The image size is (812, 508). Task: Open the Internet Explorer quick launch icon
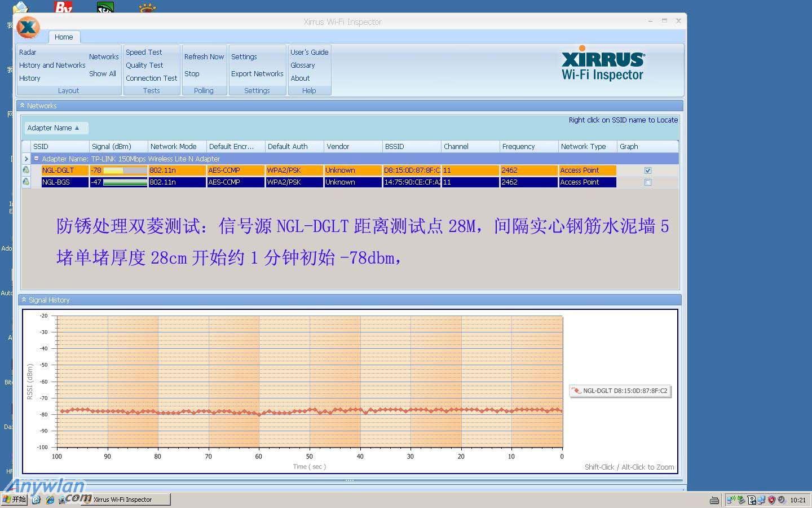[x=50, y=500]
